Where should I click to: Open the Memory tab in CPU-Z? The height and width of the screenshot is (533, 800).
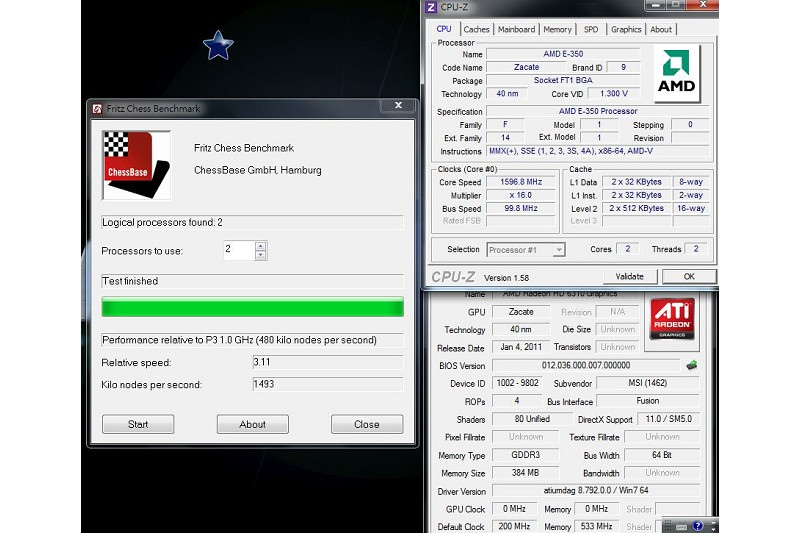click(557, 30)
